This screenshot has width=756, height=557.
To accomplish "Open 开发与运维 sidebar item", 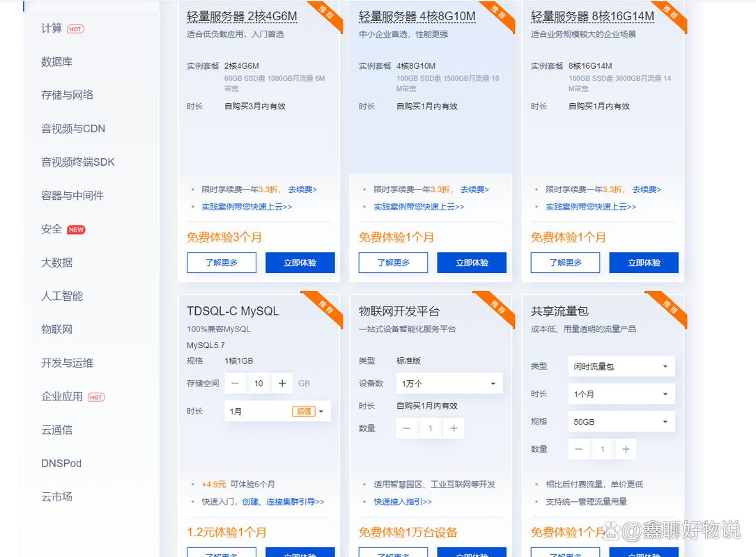I will (67, 363).
